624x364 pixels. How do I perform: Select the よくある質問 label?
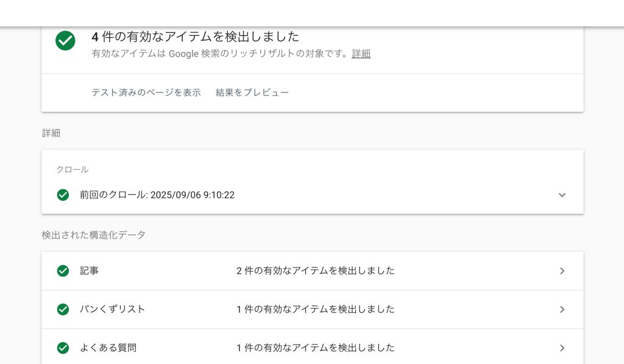coord(108,348)
